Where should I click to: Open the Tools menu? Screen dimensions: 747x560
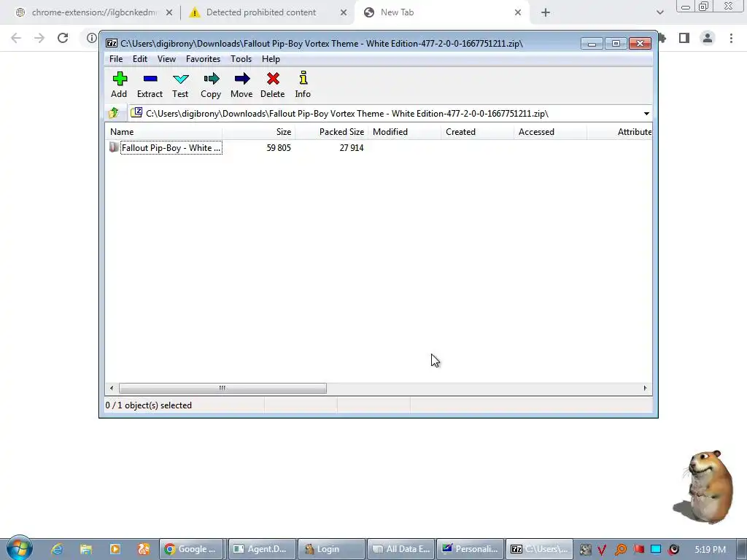pos(241,59)
